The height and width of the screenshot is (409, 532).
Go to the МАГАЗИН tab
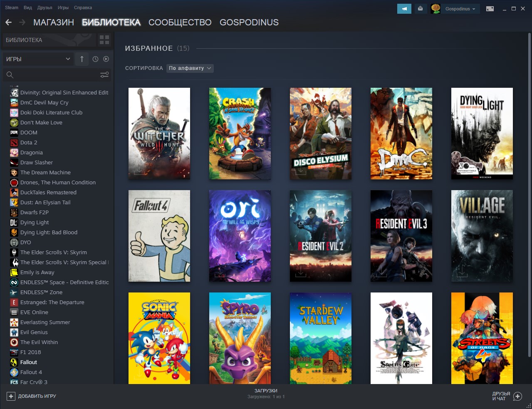tap(54, 22)
